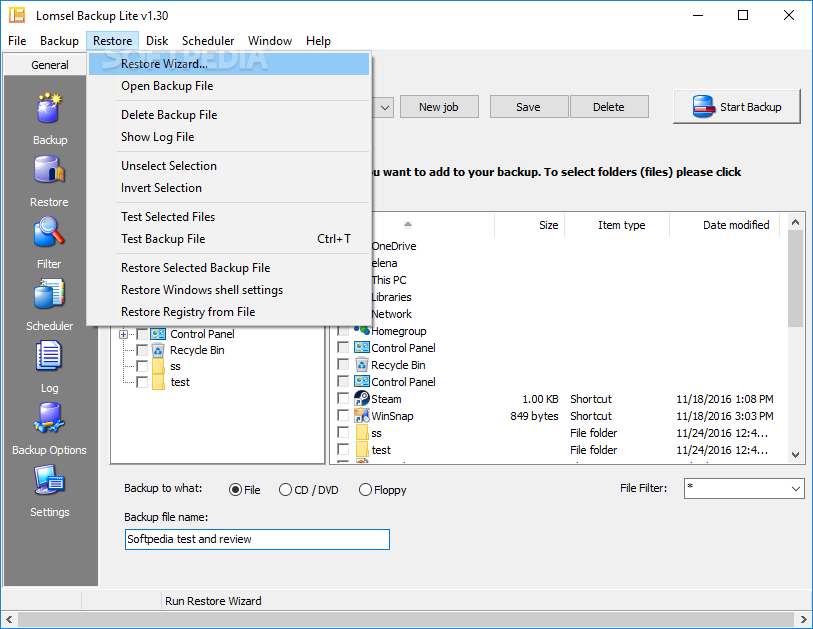Click the file list vertical scrollbar thumb
The height and width of the screenshot is (629, 813).
click(x=795, y=278)
